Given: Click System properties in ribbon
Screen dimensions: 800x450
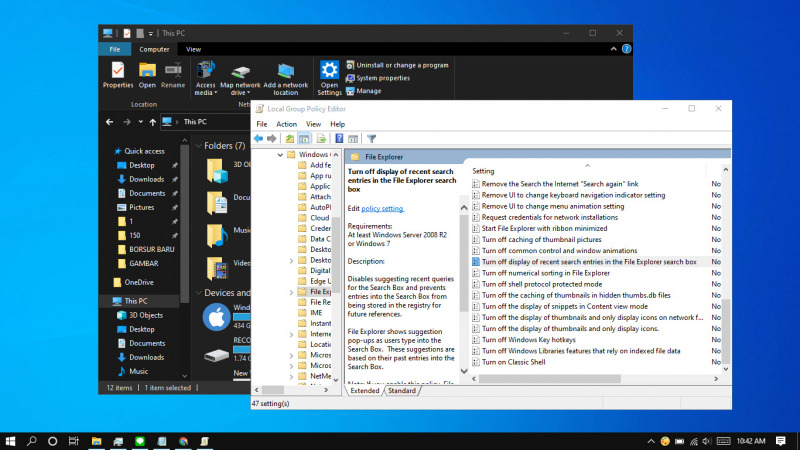Looking at the screenshot, I should (378, 78).
